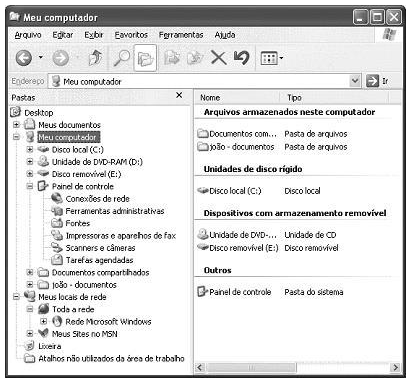Click the Move To toolbar icon
411x383 pixels.
pyautogui.click(x=172, y=58)
